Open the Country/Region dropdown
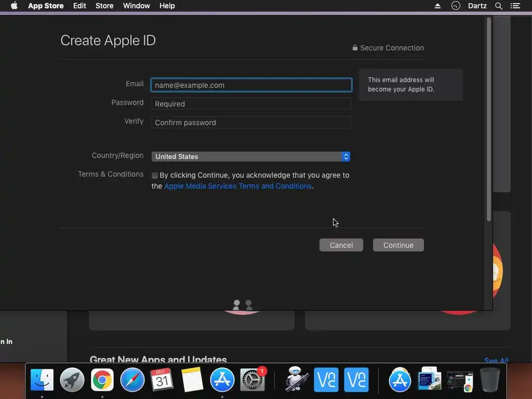Image resolution: width=532 pixels, height=399 pixels. click(x=251, y=156)
